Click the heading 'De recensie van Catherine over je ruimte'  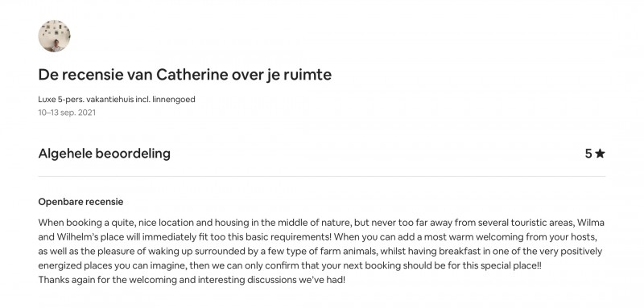[185, 75]
